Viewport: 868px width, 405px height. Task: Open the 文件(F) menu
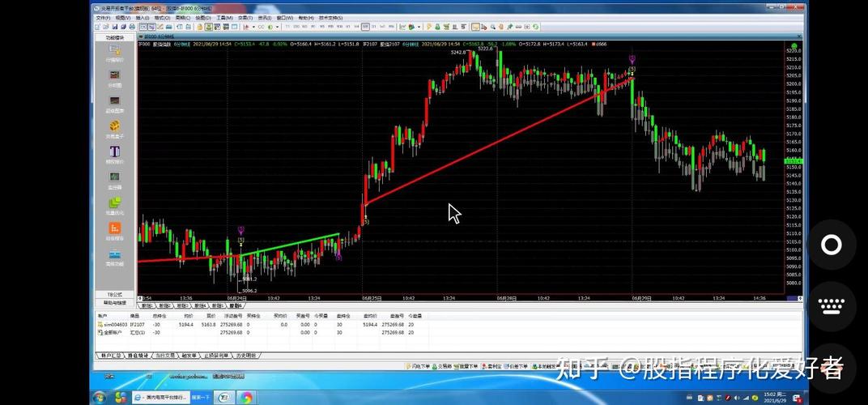pos(103,17)
